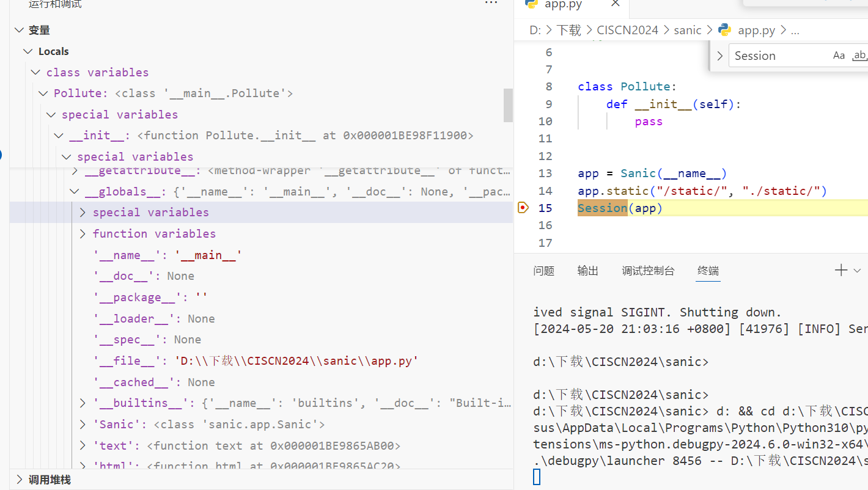Switch to the 输出 panel tab

588,271
